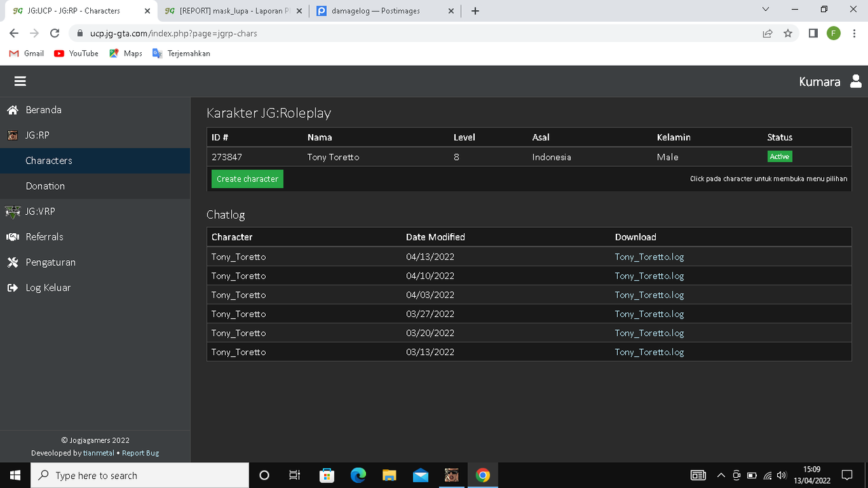Open Mail app from taskbar
This screenshot has width=868, height=488.
point(420,475)
